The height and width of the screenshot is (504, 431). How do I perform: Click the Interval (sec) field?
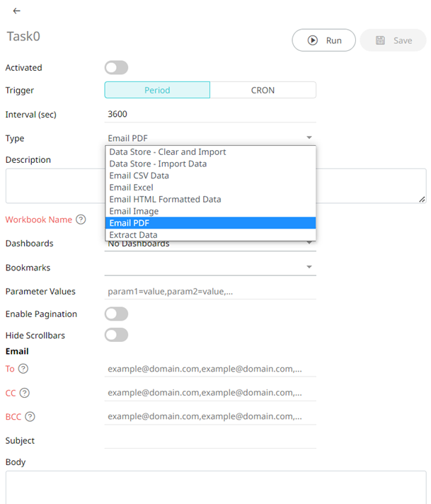pyautogui.click(x=209, y=114)
